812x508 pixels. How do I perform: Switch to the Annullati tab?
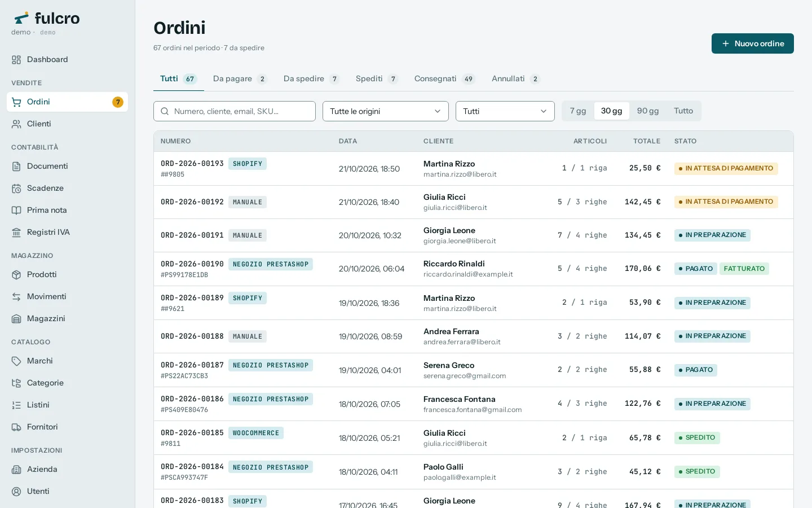tap(515, 79)
